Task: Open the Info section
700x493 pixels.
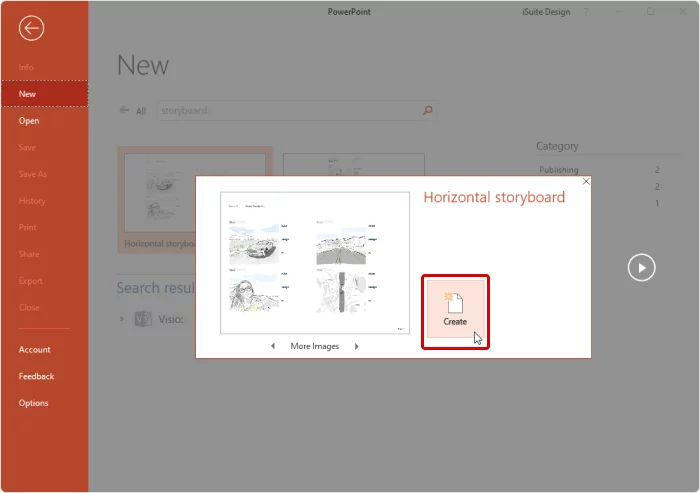Action: pos(26,67)
